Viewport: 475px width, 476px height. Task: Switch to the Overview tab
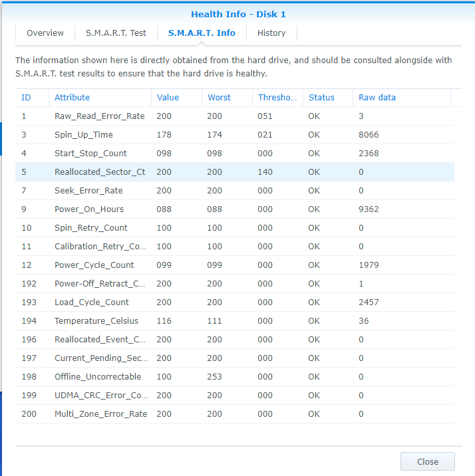click(45, 33)
